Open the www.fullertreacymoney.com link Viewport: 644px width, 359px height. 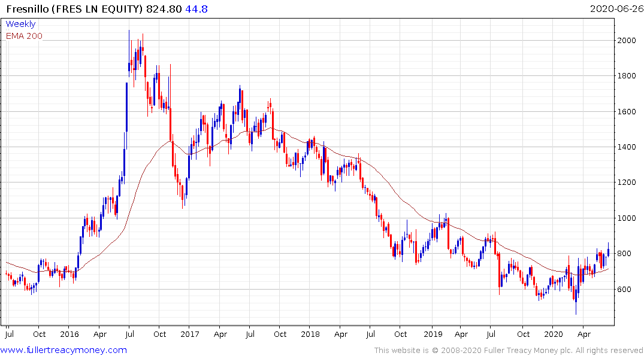click(64, 350)
